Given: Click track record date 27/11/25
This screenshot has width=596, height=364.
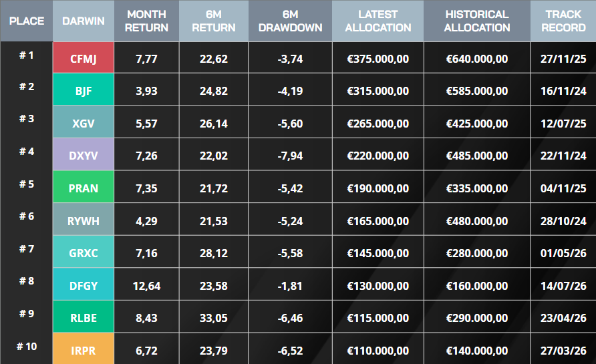Looking at the screenshot, I should [x=563, y=59].
